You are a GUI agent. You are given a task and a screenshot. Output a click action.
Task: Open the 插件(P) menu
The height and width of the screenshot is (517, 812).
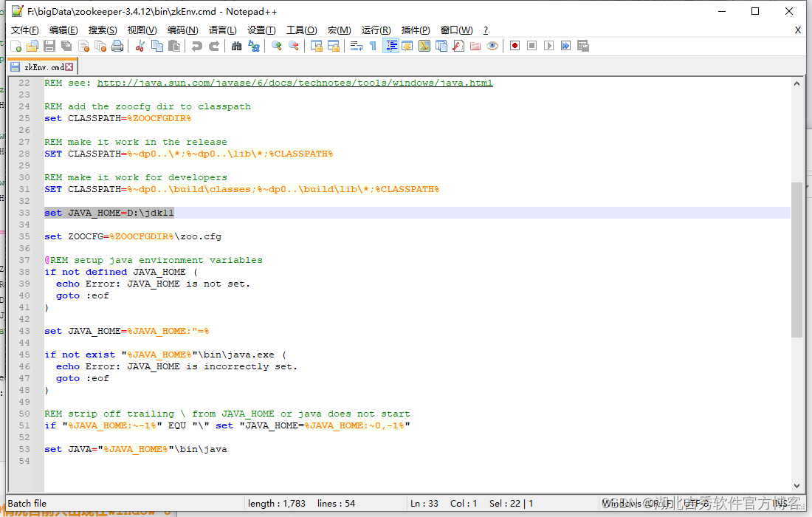(x=416, y=30)
